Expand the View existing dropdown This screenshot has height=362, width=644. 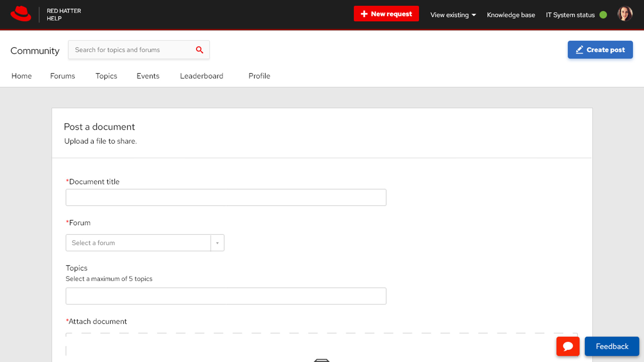[x=453, y=15]
